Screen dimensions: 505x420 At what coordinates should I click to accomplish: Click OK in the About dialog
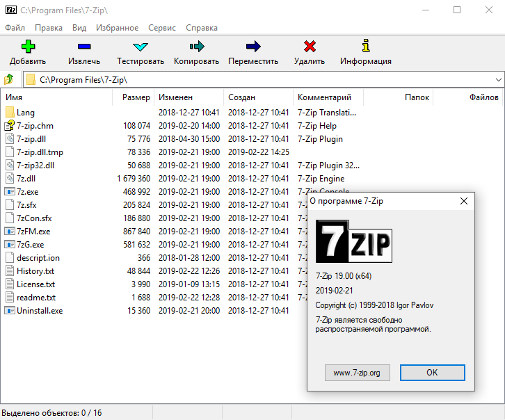[x=432, y=373]
